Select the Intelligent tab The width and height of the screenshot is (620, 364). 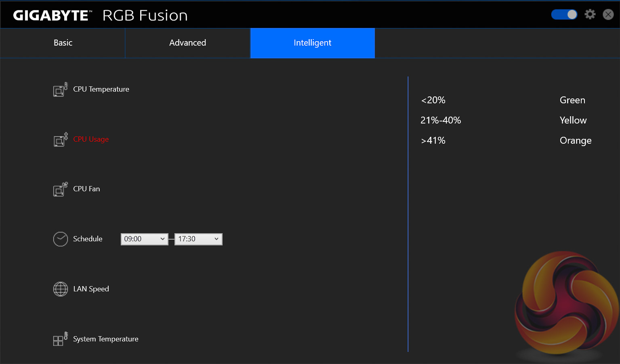[x=312, y=43]
